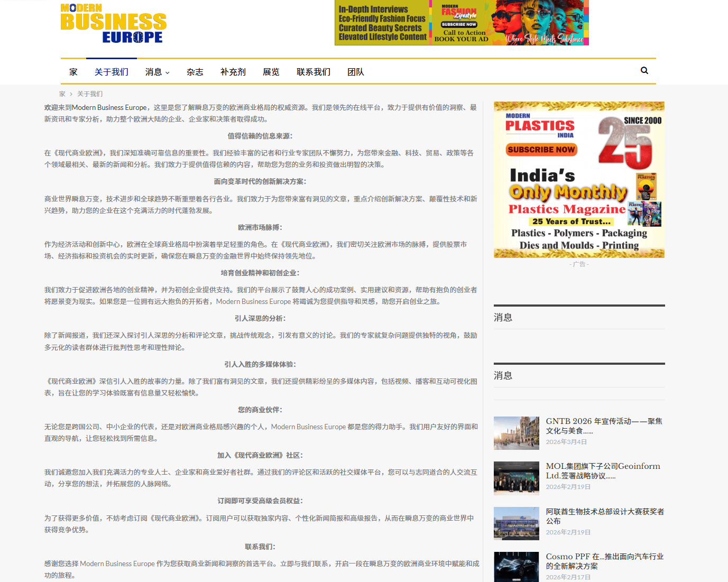
Task: Click the search magnifier icon
Action: coord(644,70)
